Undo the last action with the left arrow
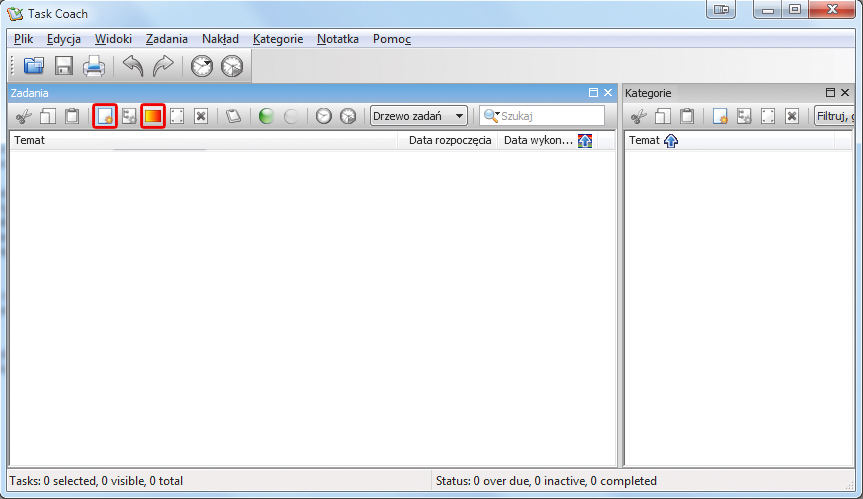The height and width of the screenshot is (499, 863). [x=132, y=67]
